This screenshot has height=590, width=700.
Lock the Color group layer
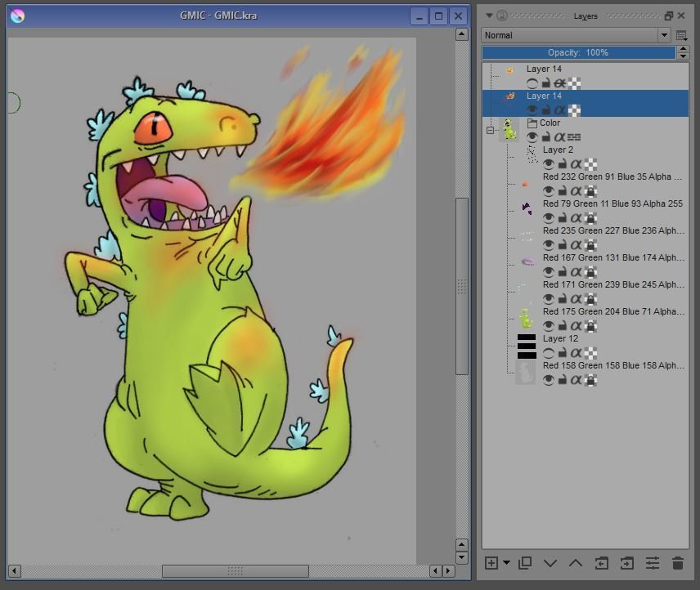click(x=546, y=137)
